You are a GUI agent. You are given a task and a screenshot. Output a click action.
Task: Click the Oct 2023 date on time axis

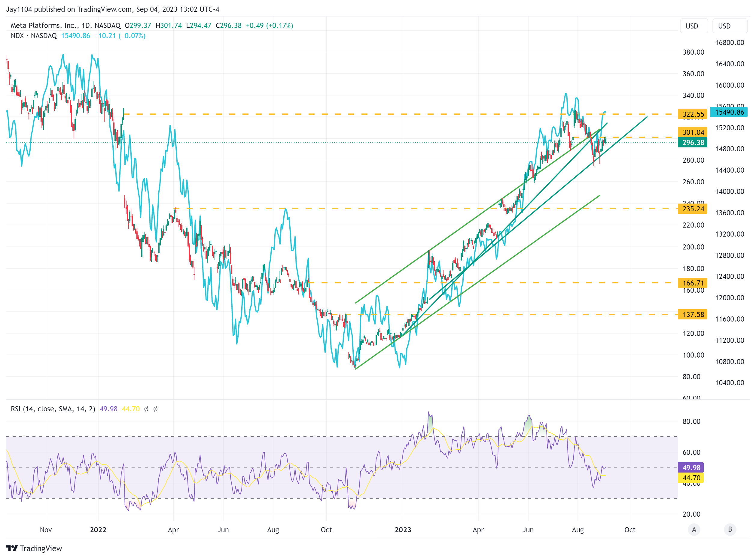(x=630, y=530)
